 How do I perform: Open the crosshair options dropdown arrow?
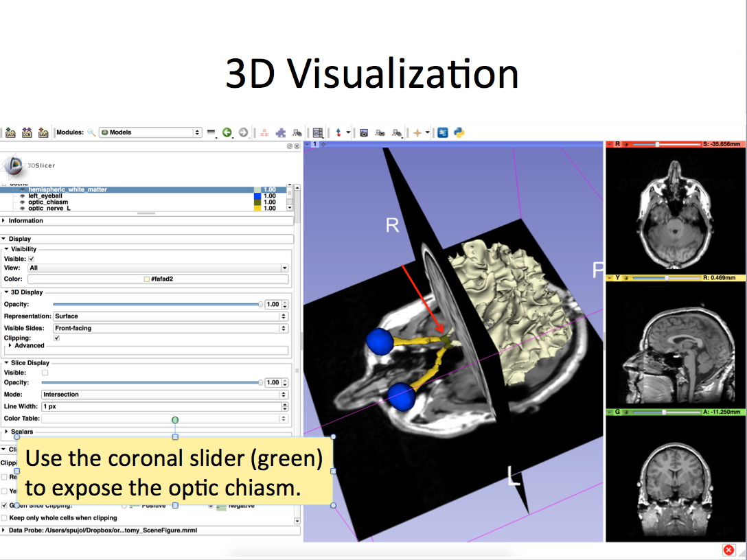click(x=427, y=133)
